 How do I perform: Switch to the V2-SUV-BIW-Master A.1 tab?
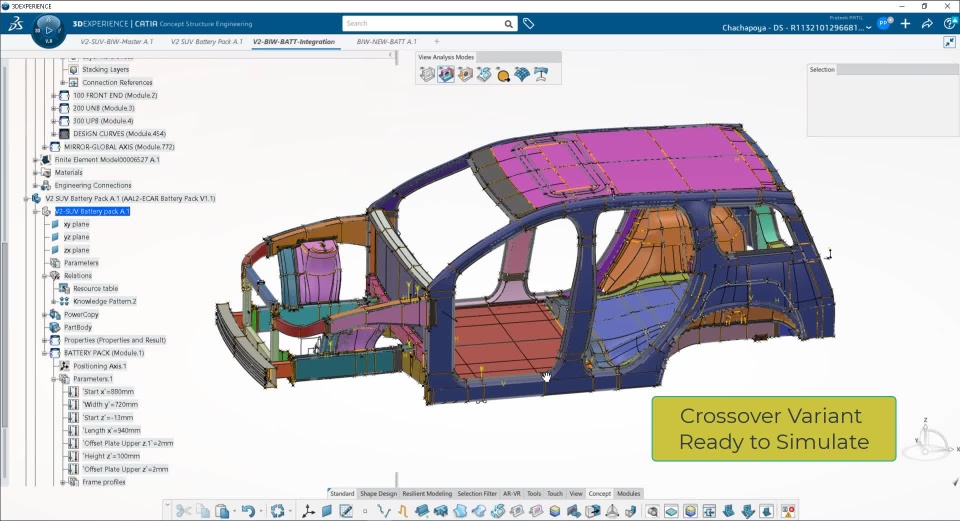pos(116,42)
